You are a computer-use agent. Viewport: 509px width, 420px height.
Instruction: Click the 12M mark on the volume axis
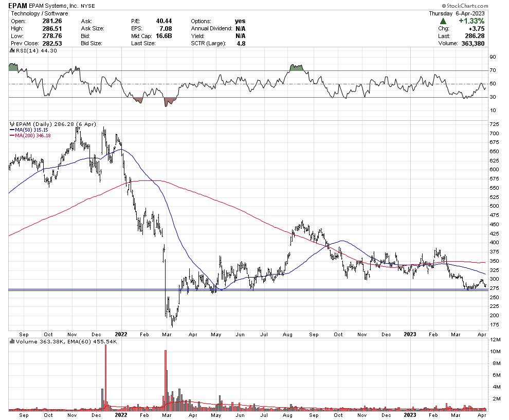point(495,339)
